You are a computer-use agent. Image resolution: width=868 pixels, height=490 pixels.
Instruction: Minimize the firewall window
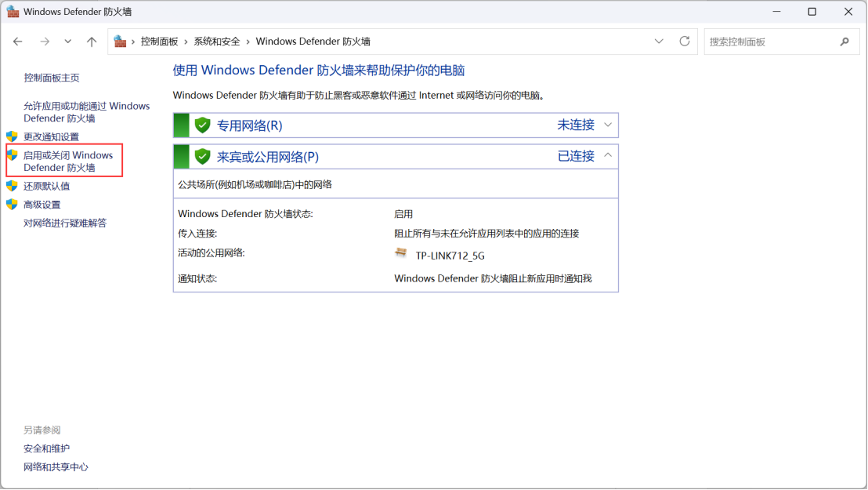pyautogui.click(x=776, y=12)
